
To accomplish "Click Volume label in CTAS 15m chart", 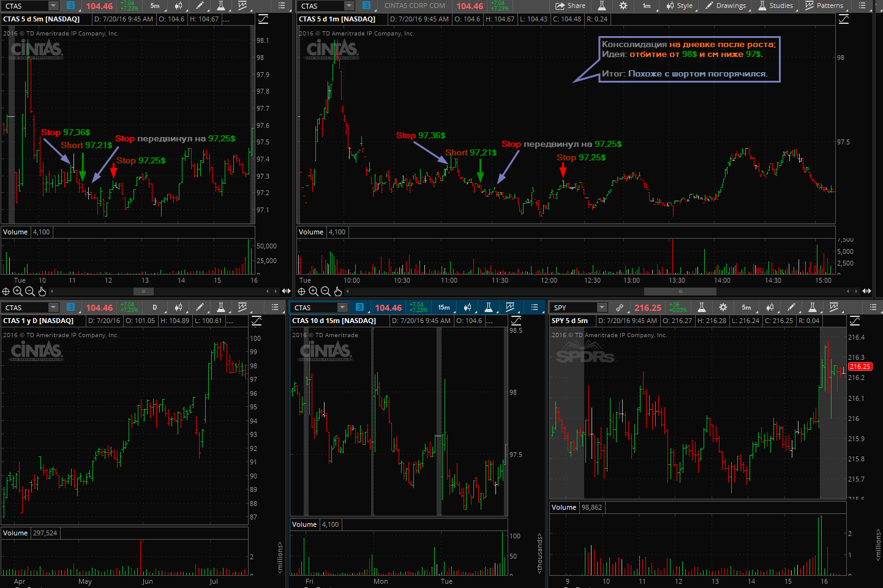I will coord(304,524).
